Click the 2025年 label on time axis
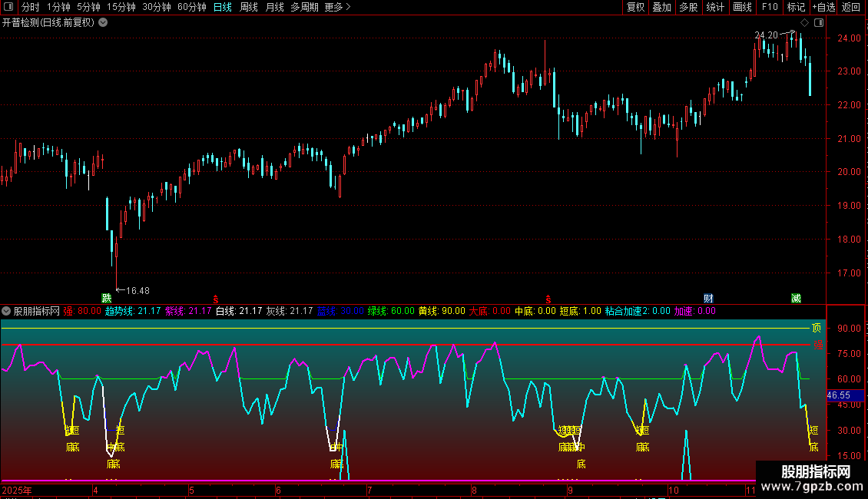Image resolution: width=868 pixels, height=499 pixels. coord(17,490)
